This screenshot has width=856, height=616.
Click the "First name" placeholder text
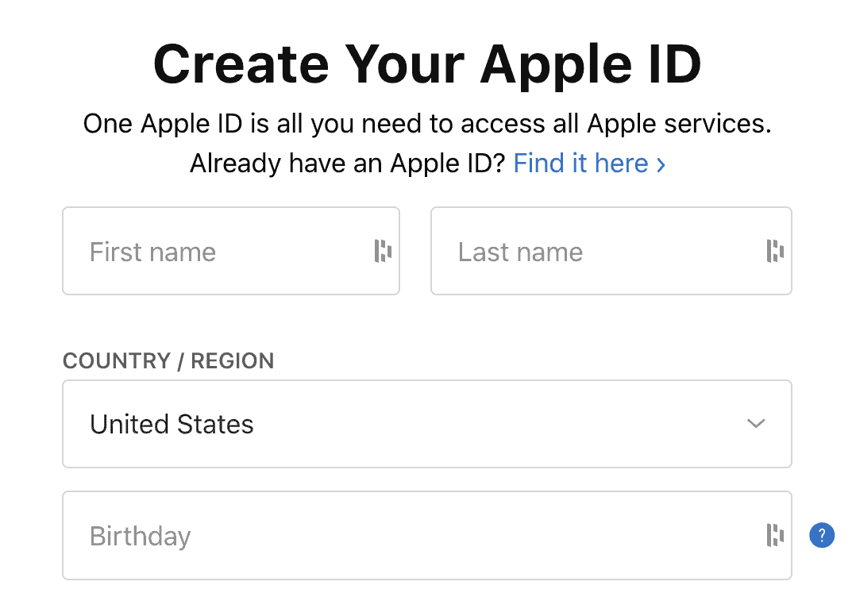point(152,252)
